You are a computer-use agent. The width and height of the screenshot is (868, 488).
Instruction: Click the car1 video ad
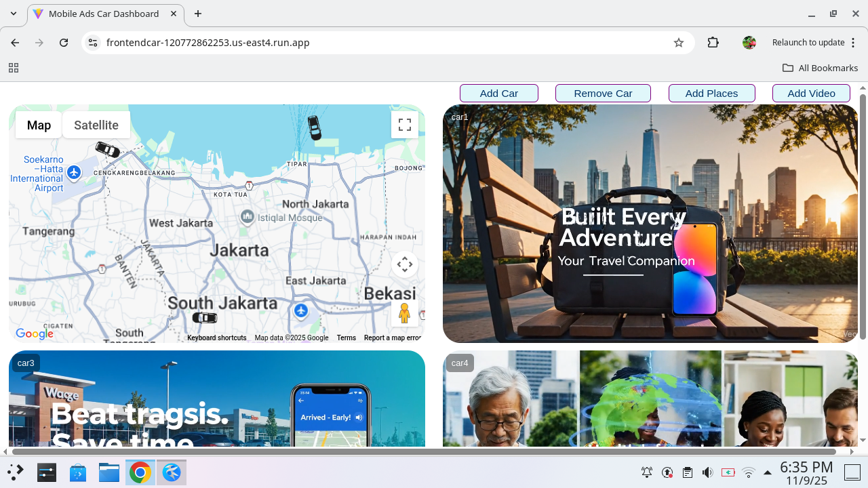pyautogui.click(x=650, y=224)
